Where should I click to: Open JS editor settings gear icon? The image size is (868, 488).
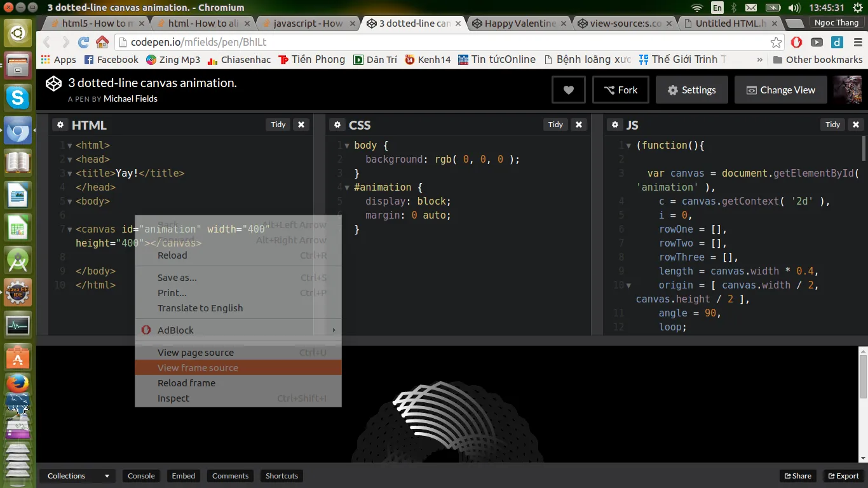[x=615, y=125]
